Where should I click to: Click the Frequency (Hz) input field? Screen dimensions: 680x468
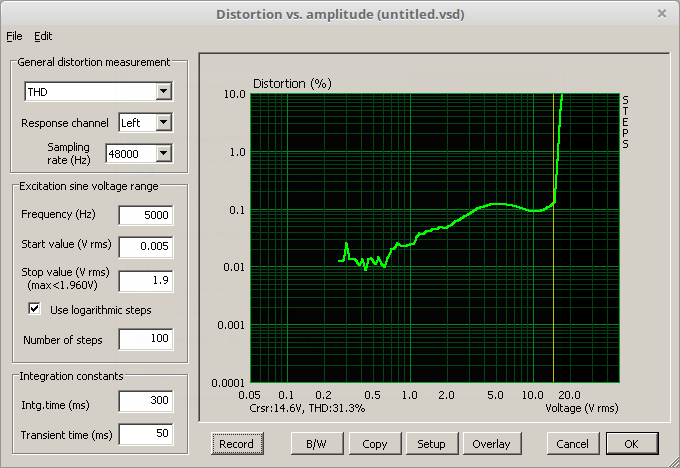tap(145, 215)
